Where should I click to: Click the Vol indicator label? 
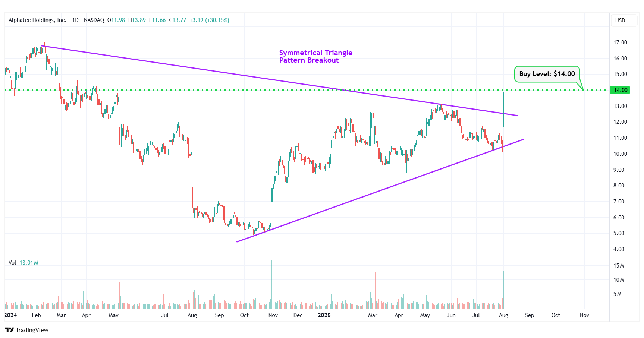point(12,263)
